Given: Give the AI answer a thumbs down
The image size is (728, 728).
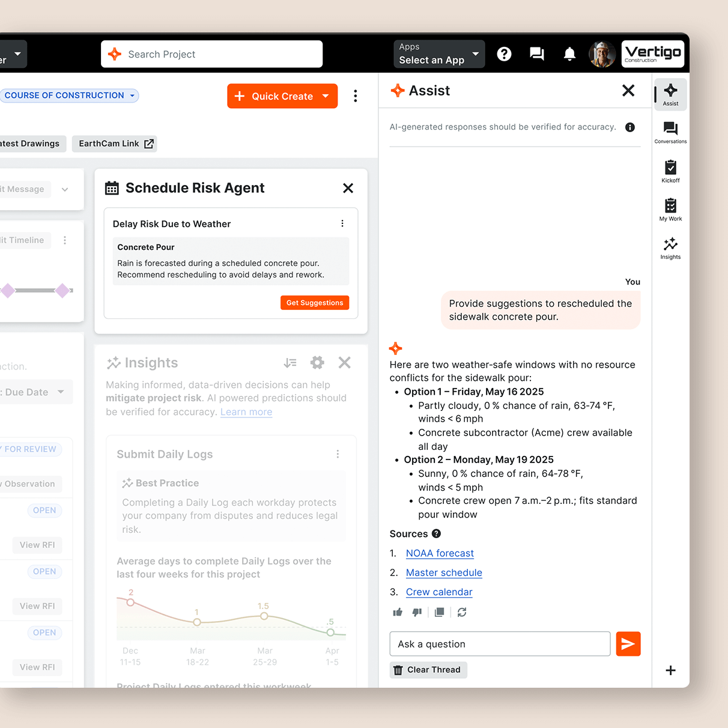Looking at the screenshot, I should (x=417, y=612).
